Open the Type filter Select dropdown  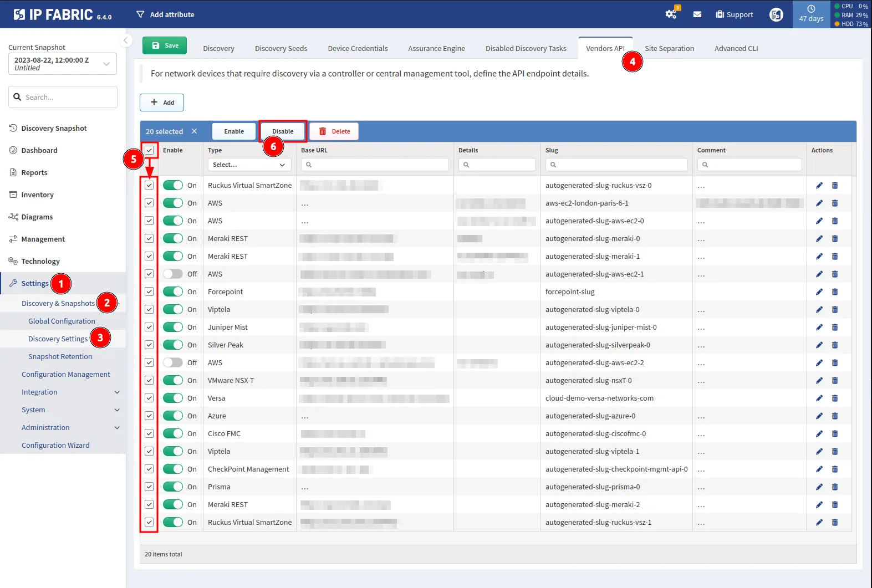[249, 165]
